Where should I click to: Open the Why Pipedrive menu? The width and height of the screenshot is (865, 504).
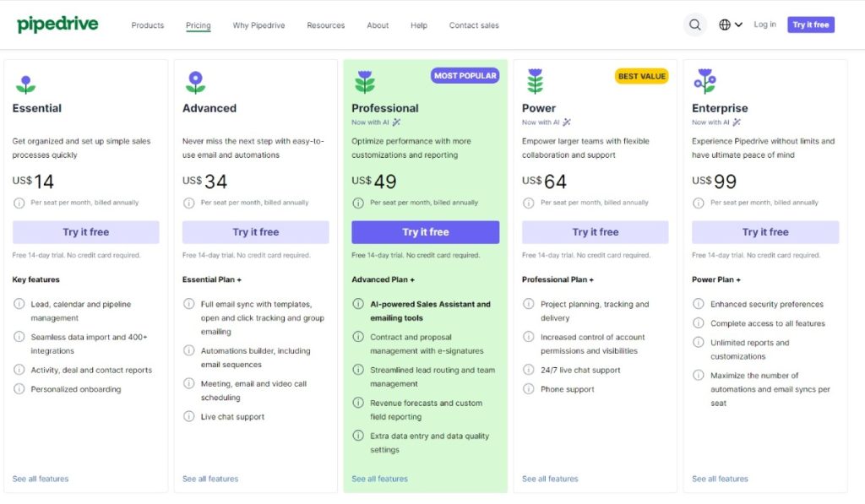pyautogui.click(x=258, y=25)
